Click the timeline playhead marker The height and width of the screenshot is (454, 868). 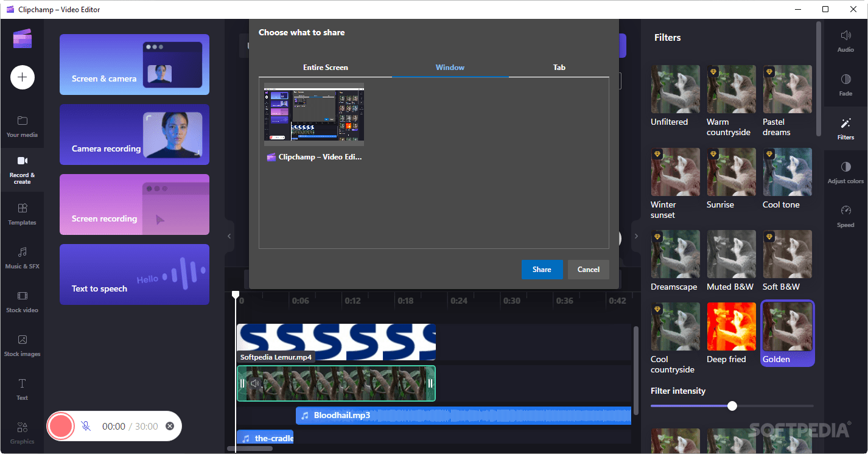tap(236, 295)
